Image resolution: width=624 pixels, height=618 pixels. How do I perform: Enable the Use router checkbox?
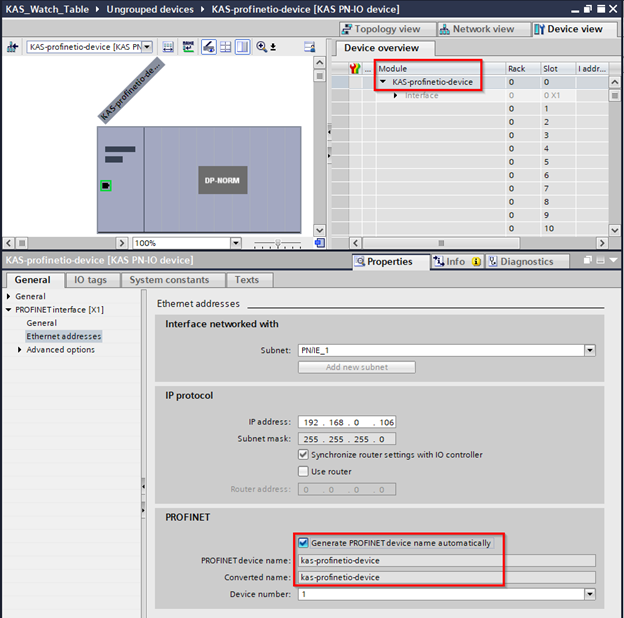[x=303, y=472]
